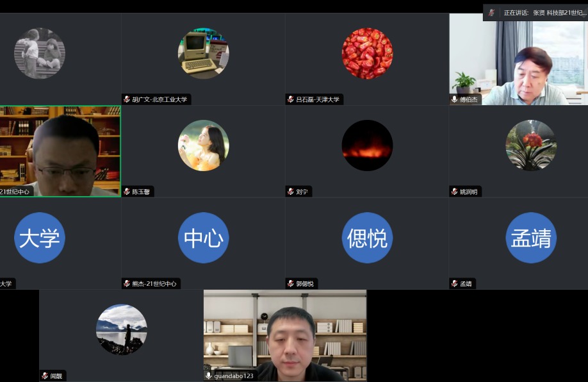588x382 pixels.
Task: Select the green-bordered active speaker video tile
Action: [60, 151]
